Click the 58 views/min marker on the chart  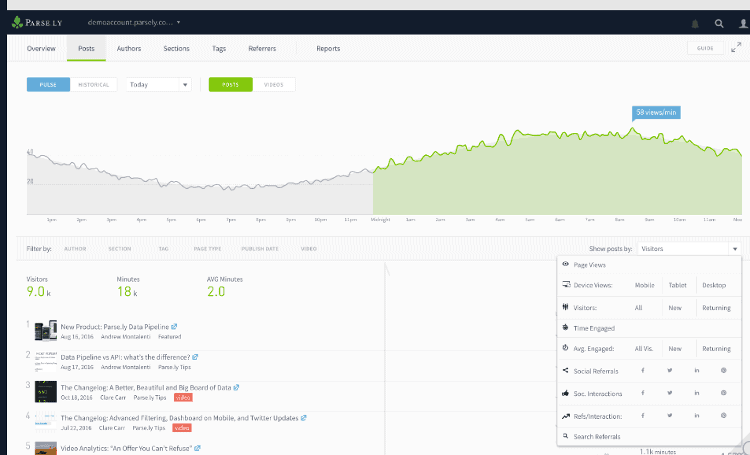656,112
